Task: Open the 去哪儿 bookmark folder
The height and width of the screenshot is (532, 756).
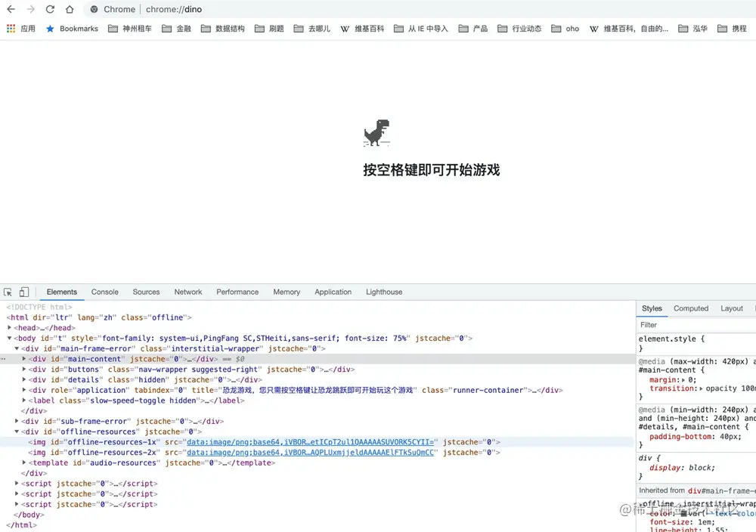Action: coord(312,29)
